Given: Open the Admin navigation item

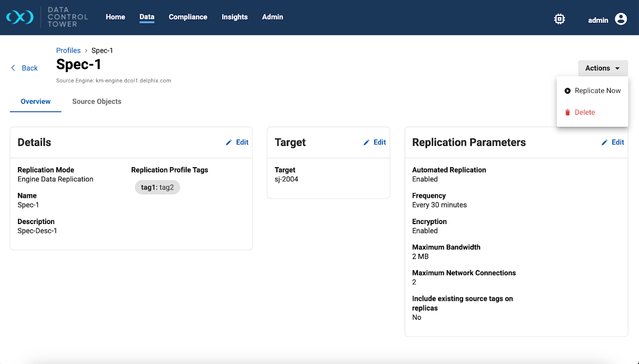Looking at the screenshot, I should (x=272, y=17).
